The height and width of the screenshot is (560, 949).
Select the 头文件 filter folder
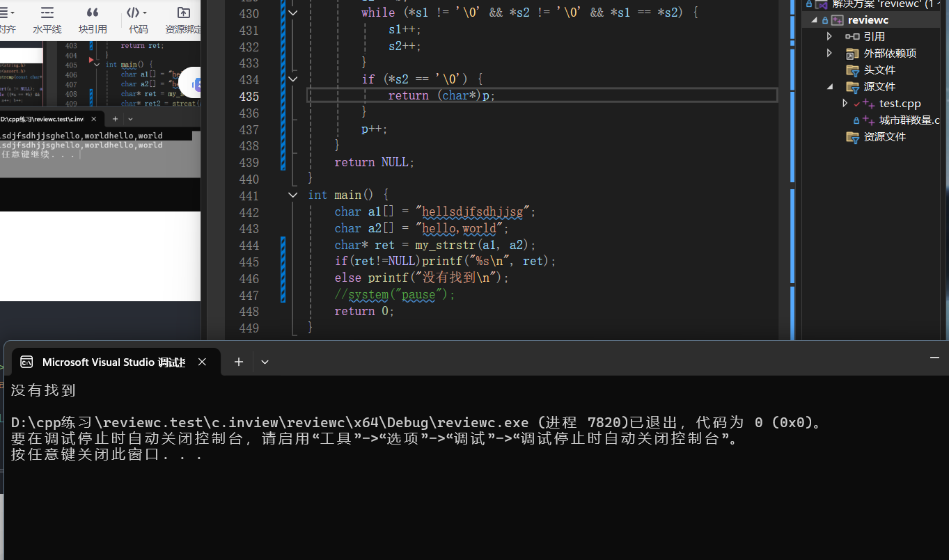click(x=879, y=70)
